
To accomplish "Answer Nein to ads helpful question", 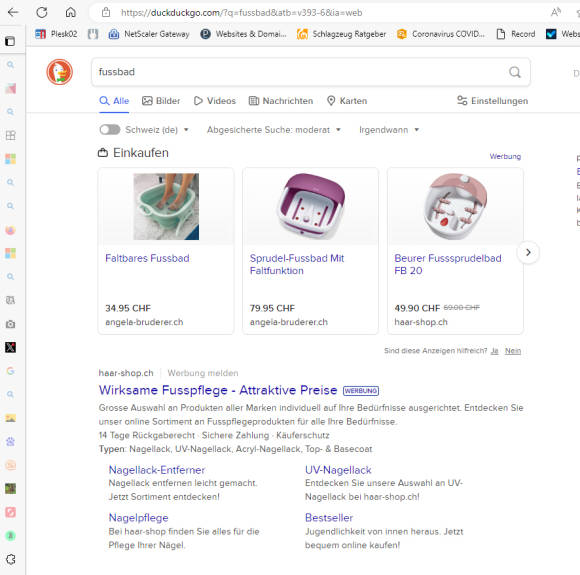I will (x=513, y=351).
